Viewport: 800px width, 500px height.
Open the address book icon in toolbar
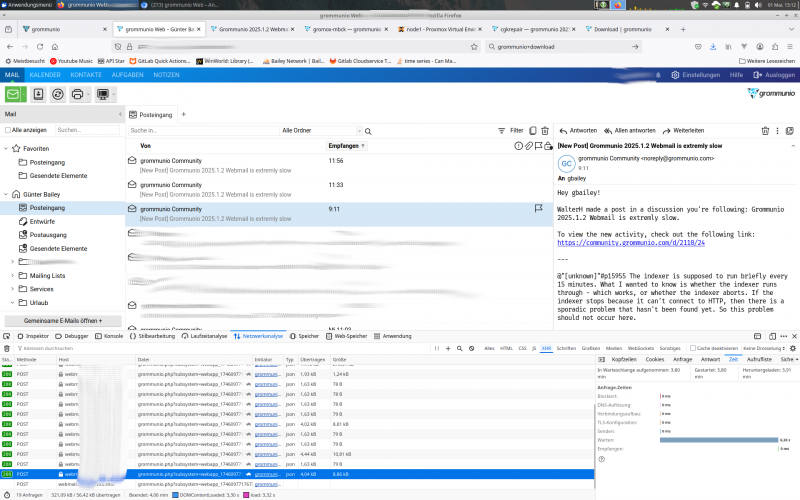38,94
